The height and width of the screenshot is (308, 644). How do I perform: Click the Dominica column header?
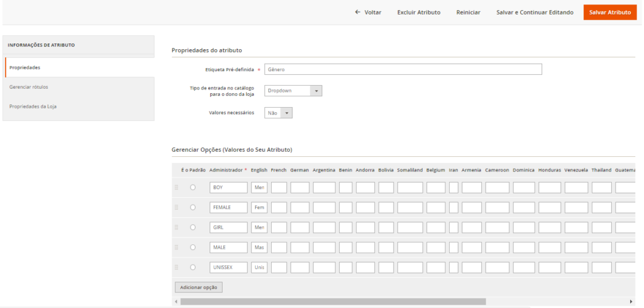coord(524,170)
